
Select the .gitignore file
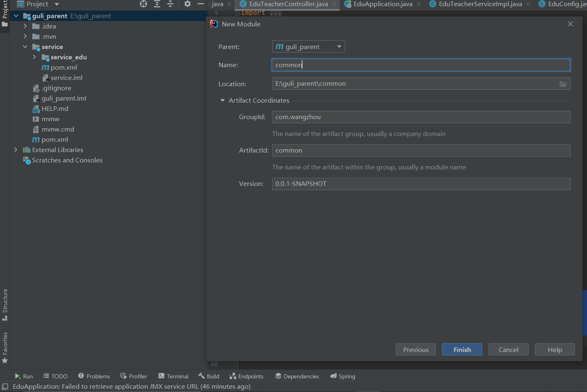click(x=52, y=88)
